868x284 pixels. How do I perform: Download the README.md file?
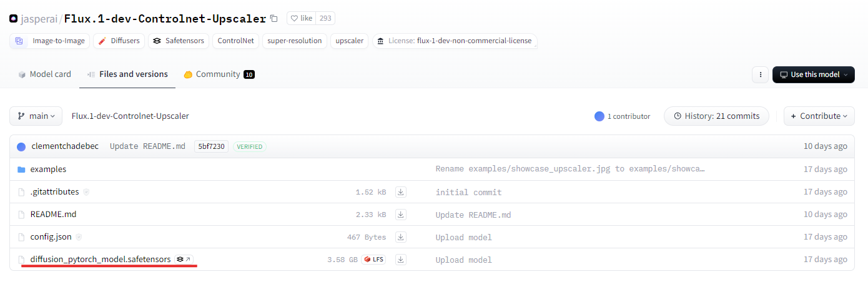(401, 215)
